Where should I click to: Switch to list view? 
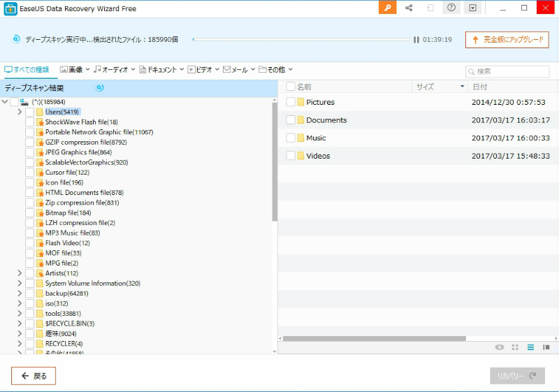531,347
